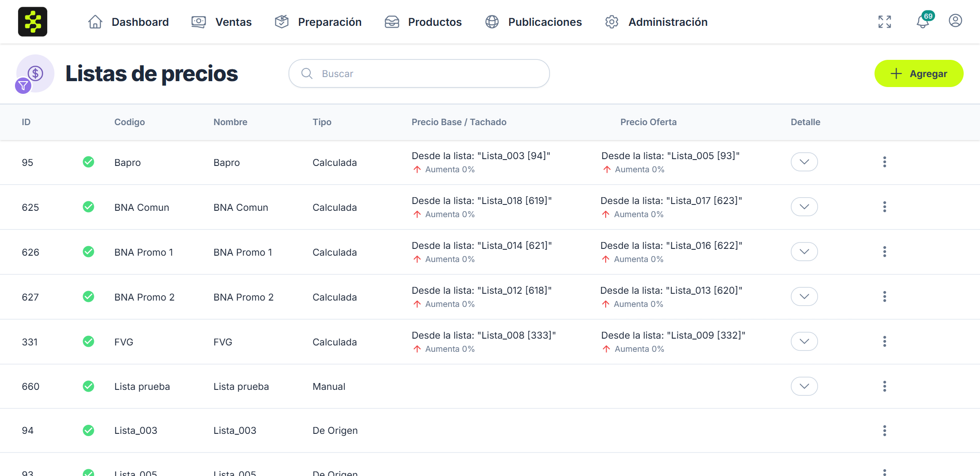Toggle fullscreen mode icon

[x=885, y=22]
